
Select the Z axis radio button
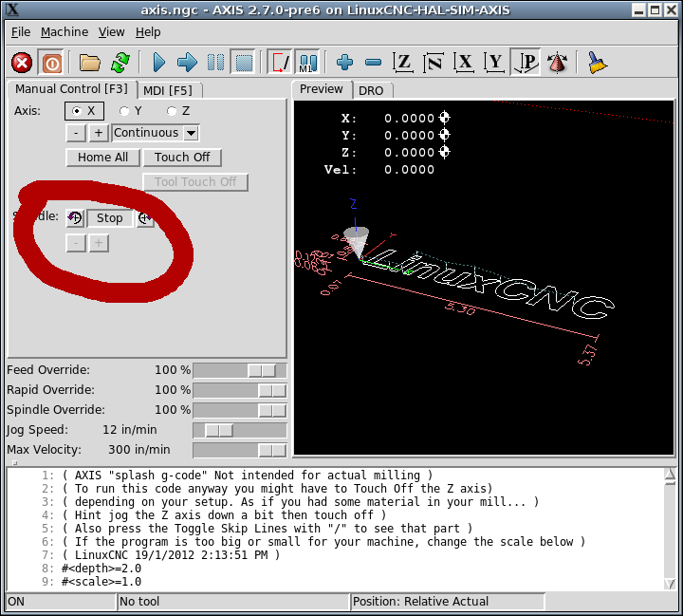point(172,111)
